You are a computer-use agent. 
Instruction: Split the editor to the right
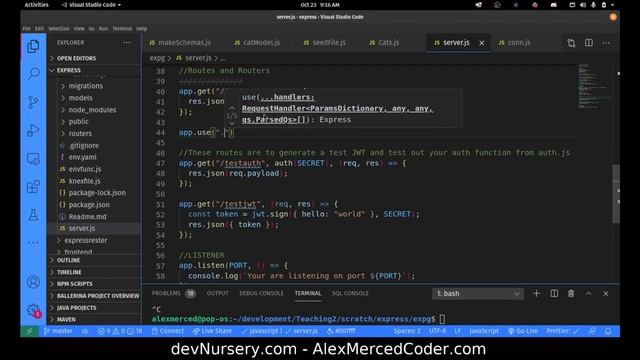589,43
